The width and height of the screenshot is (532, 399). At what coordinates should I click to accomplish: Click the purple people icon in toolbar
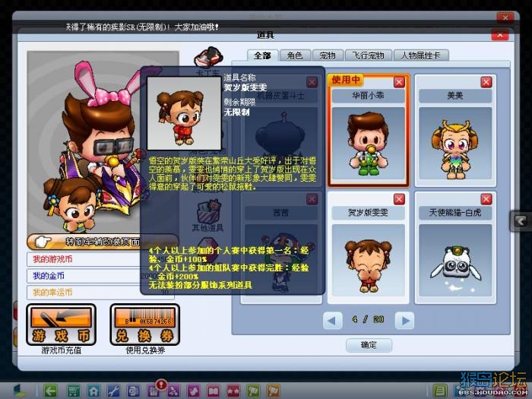pyautogui.click(x=174, y=391)
